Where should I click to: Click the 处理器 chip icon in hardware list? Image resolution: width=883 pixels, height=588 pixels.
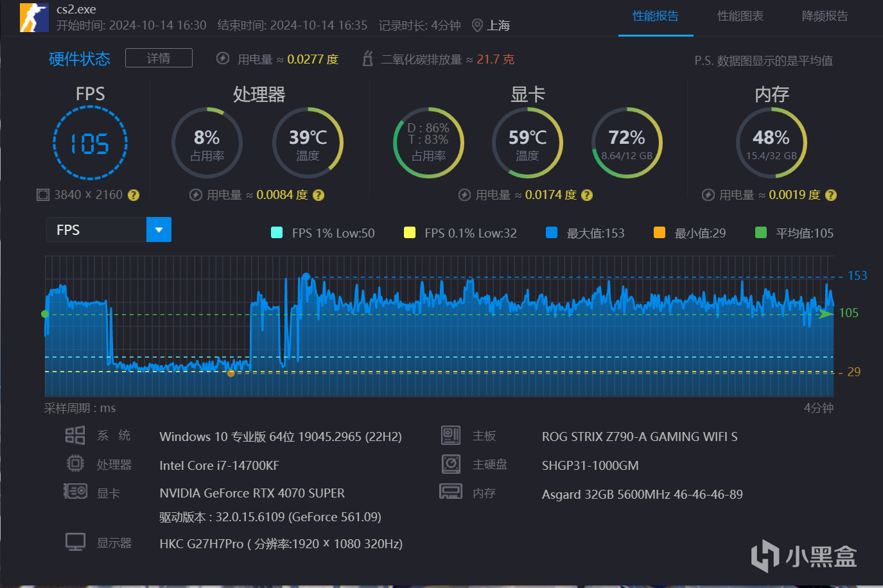coord(75,463)
